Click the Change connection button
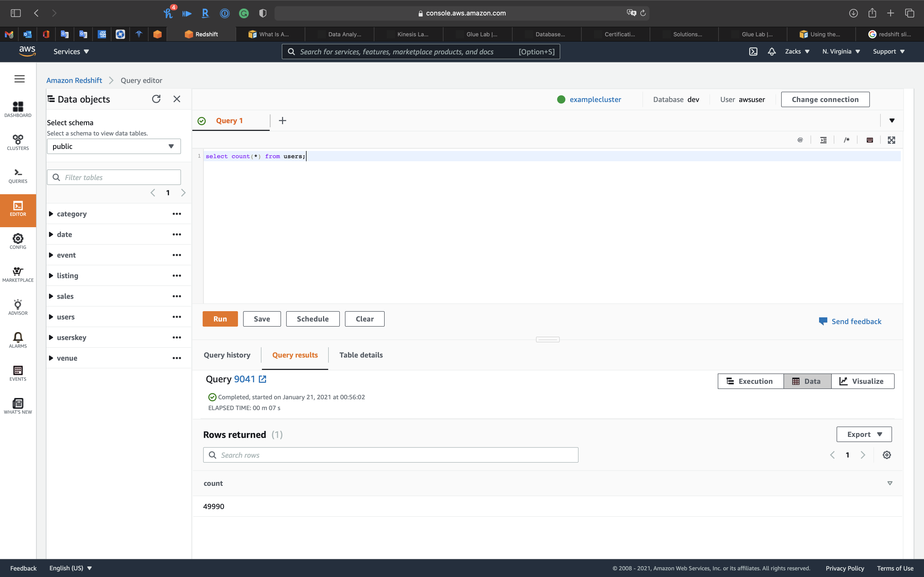Image resolution: width=924 pixels, height=577 pixels. tap(825, 100)
